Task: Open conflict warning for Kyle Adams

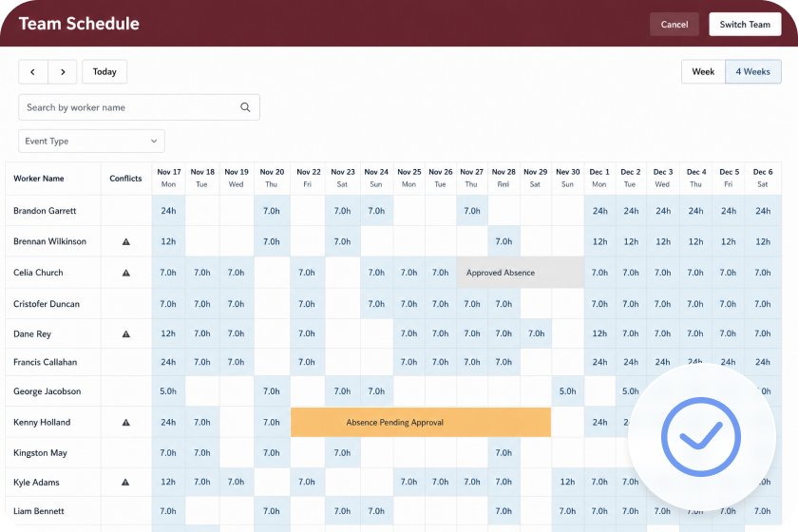Action: (x=125, y=482)
